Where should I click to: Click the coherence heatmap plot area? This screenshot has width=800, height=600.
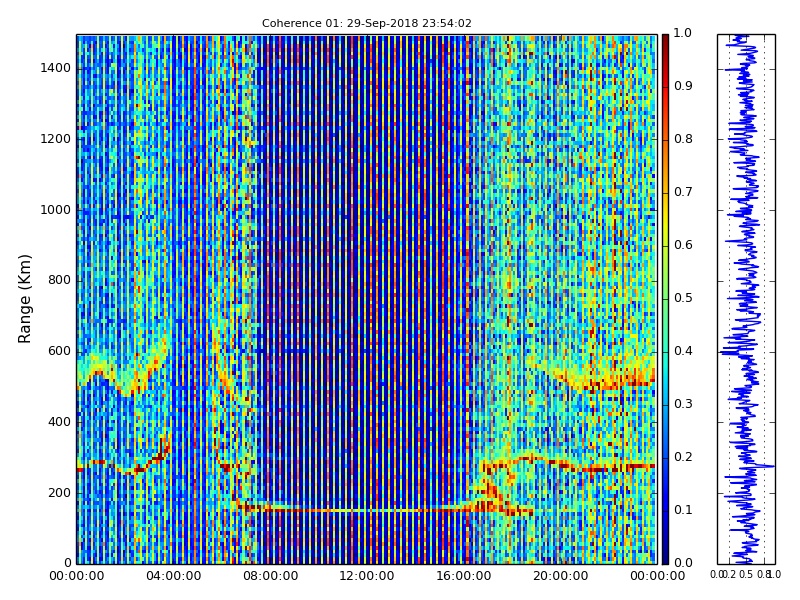click(367, 299)
